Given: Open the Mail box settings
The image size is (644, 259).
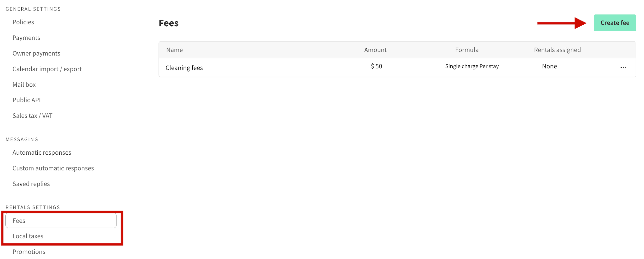Looking at the screenshot, I should [24, 84].
